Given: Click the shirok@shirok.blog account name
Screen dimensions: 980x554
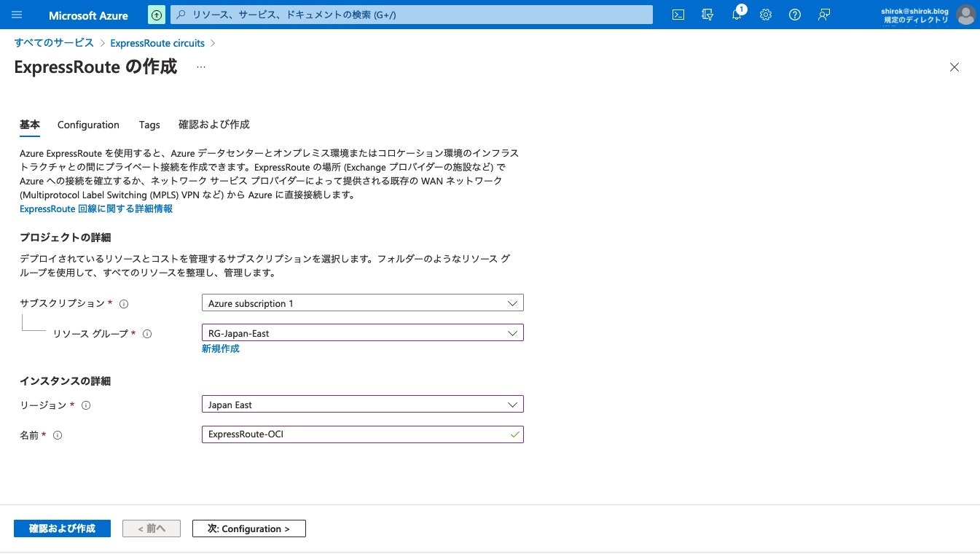Looking at the screenshot, I should coord(915,11).
